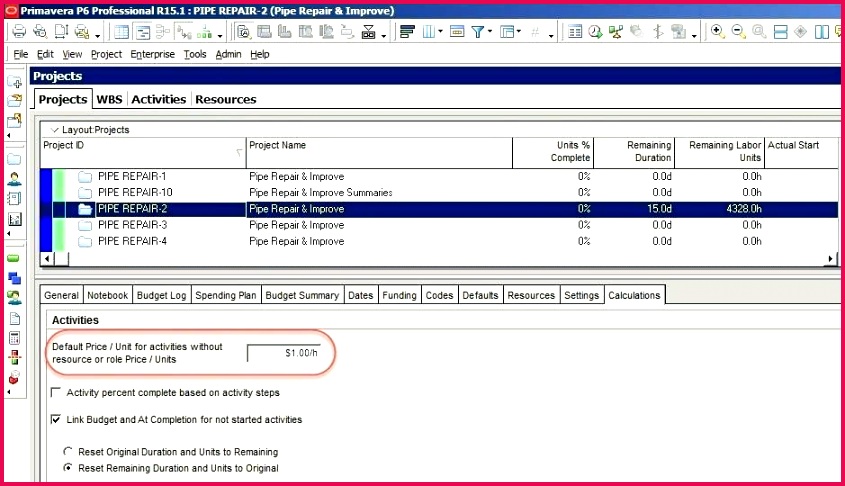
Task: Open the File menu
Action: (20, 54)
